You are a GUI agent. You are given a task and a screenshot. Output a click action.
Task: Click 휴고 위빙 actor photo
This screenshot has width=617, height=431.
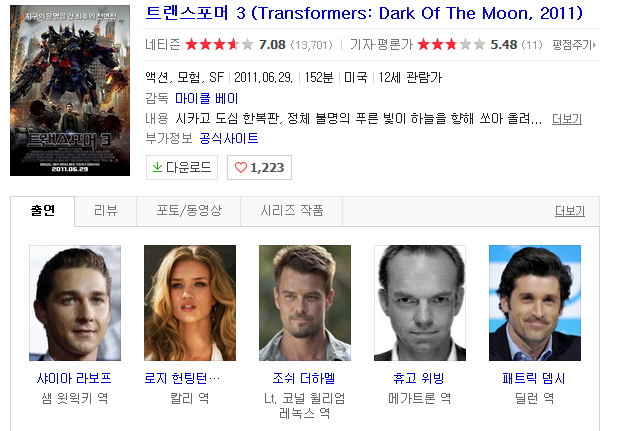pyautogui.click(x=420, y=303)
